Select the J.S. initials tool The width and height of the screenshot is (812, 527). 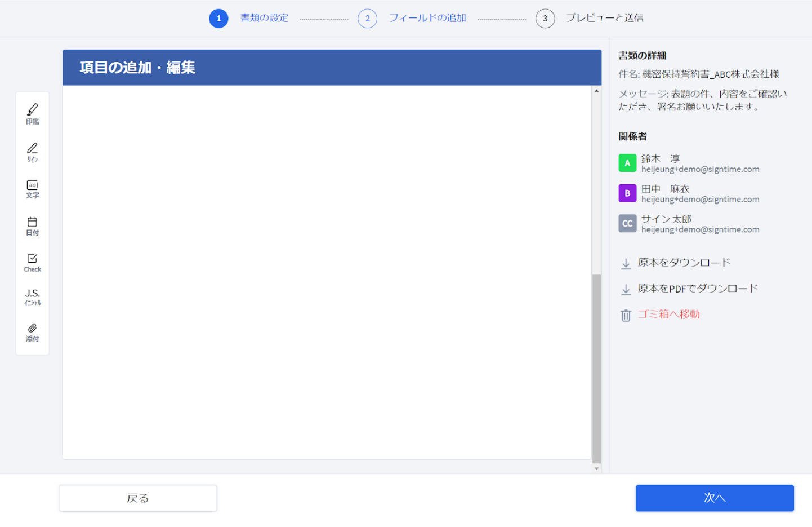pyautogui.click(x=33, y=297)
